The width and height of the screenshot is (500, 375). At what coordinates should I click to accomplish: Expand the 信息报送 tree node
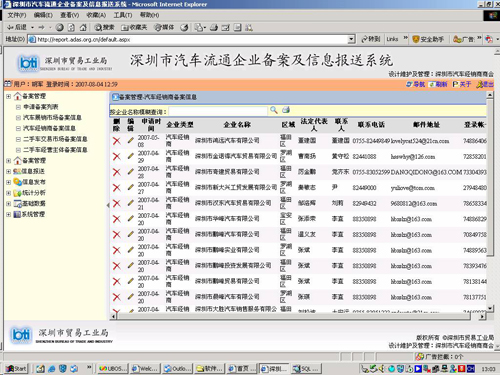(x=8, y=171)
